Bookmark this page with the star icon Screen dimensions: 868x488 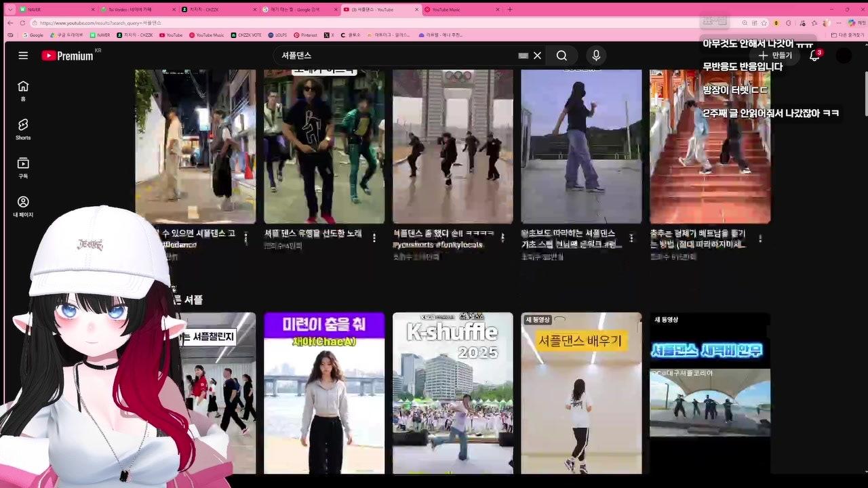(x=764, y=23)
